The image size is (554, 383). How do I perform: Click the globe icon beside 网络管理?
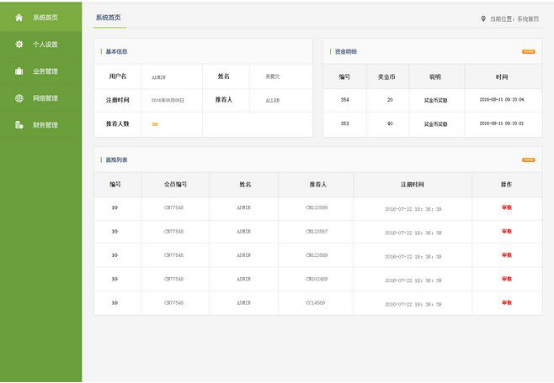(x=19, y=98)
